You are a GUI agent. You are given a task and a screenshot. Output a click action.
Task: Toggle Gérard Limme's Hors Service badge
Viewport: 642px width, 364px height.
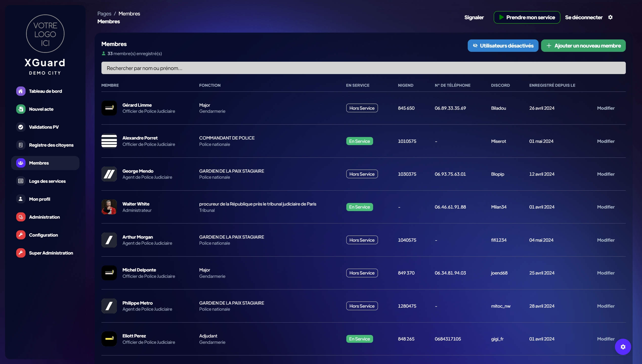click(362, 108)
